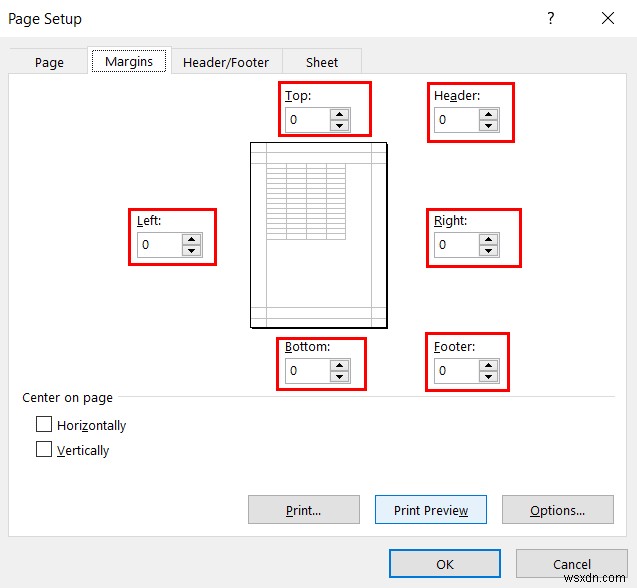Open the Help question mark icon
The height and width of the screenshot is (588, 637).
pos(550,18)
